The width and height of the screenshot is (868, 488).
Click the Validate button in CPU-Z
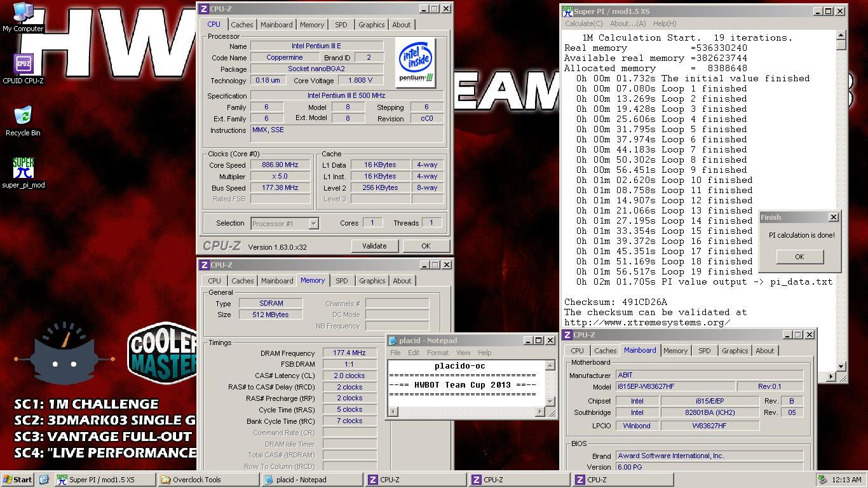tap(374, 246)
